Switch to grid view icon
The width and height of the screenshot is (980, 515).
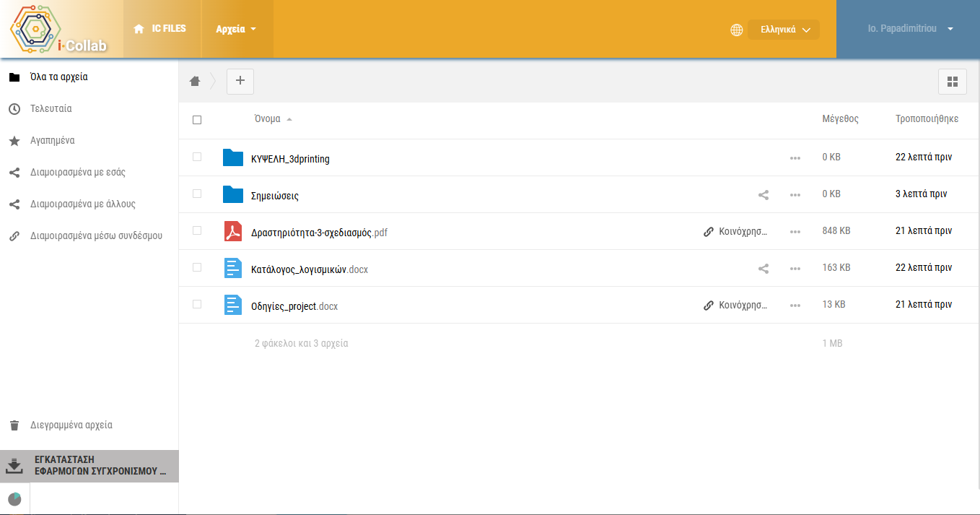[952, 82]
